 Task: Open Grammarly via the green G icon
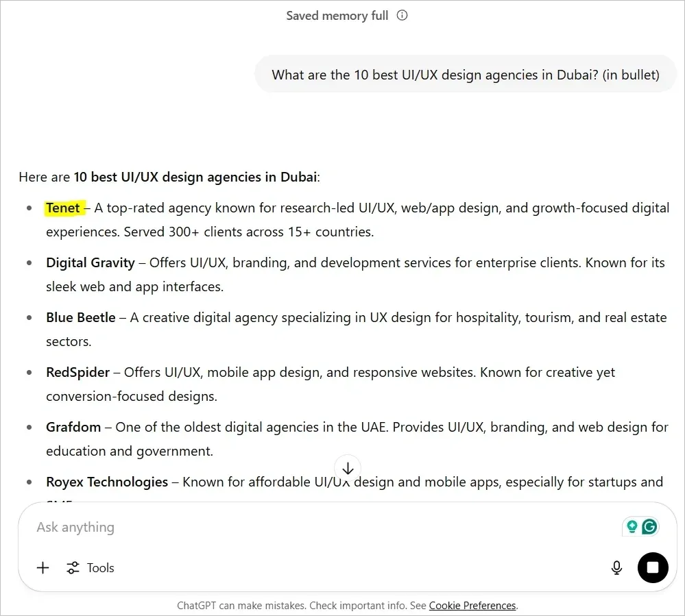tap(650, 526)
